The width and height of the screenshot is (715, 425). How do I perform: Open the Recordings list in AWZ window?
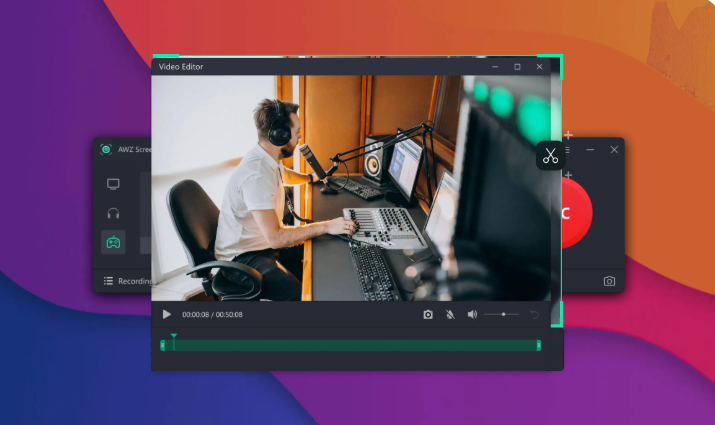[128, 281]
